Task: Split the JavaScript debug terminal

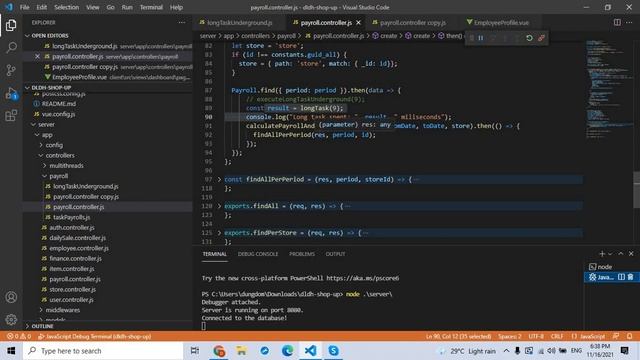Action: 621,277
